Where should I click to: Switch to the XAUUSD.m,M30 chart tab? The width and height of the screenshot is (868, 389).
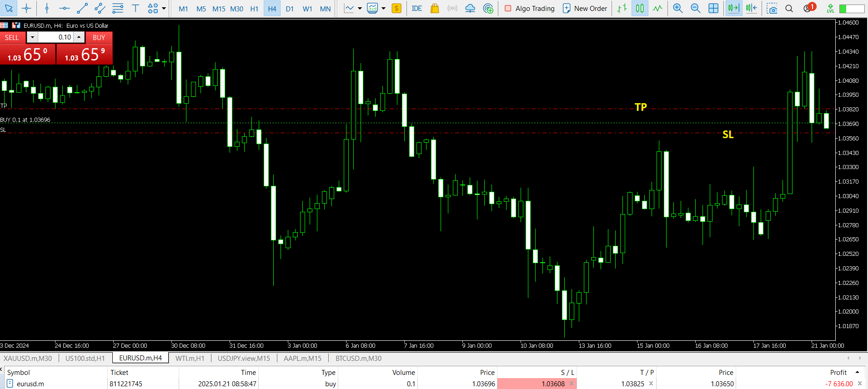(28, 358)
